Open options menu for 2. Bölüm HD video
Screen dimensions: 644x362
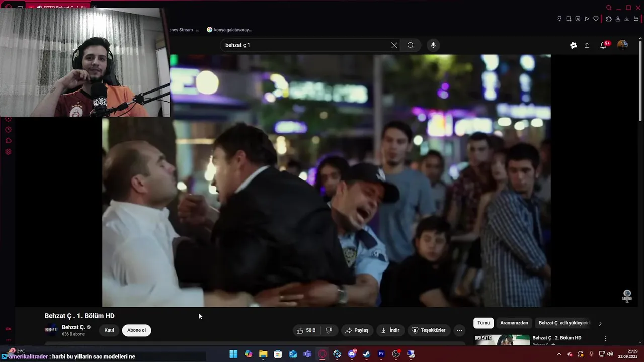point(606,339)
